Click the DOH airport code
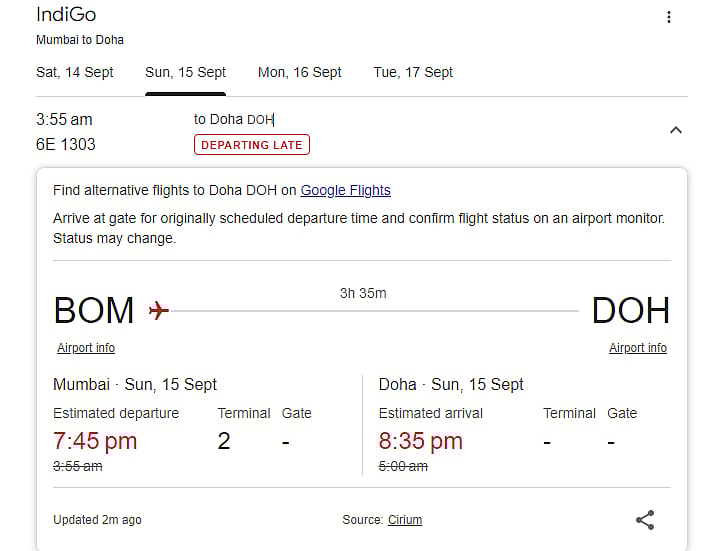 pos(630,311)
